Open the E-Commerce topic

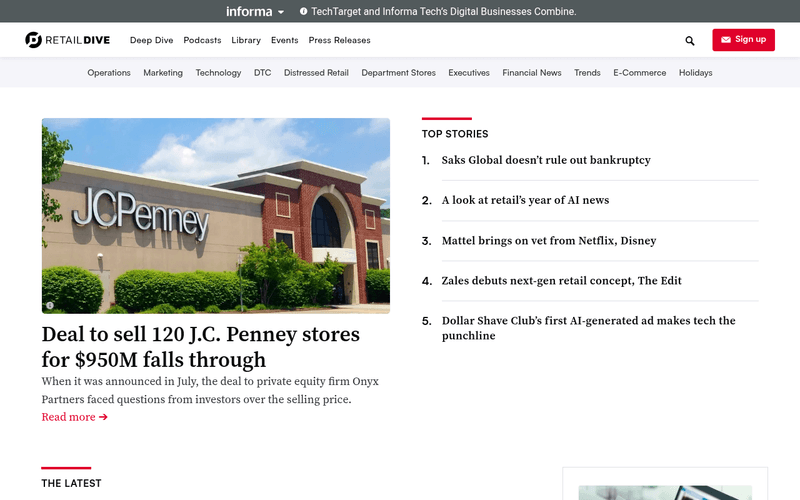coord(639,73)
